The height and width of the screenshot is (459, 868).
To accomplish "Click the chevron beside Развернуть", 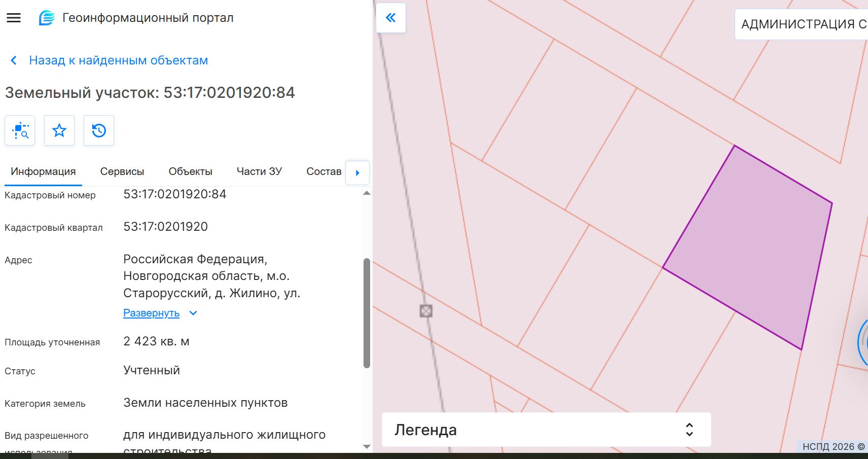I will pyautogui.click(x=193, y=313).
